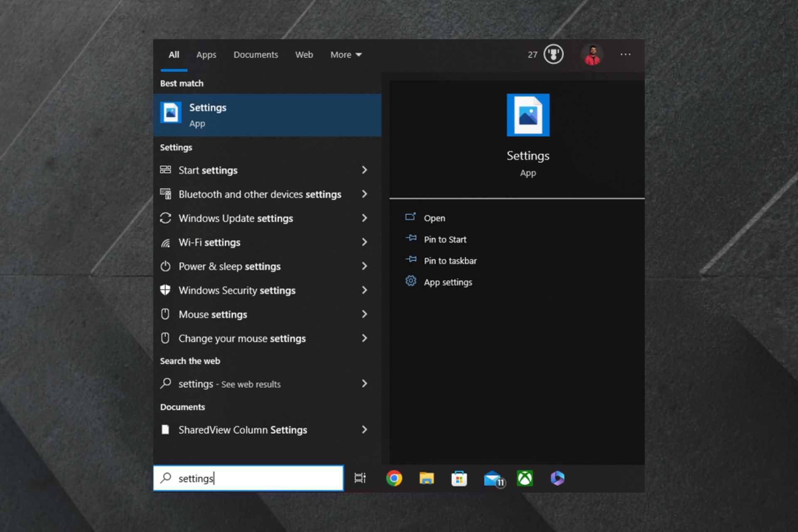Click Pin to Start
The width and height of the screenshot is (798, 532).
tap(445, 239)
